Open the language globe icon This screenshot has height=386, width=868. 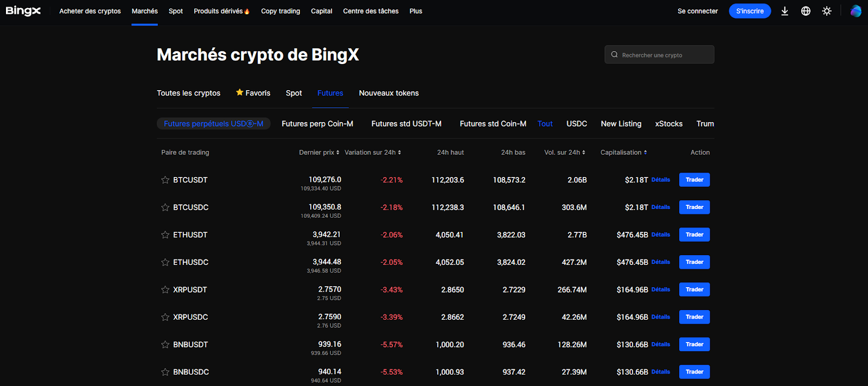(x=806, y=11)
